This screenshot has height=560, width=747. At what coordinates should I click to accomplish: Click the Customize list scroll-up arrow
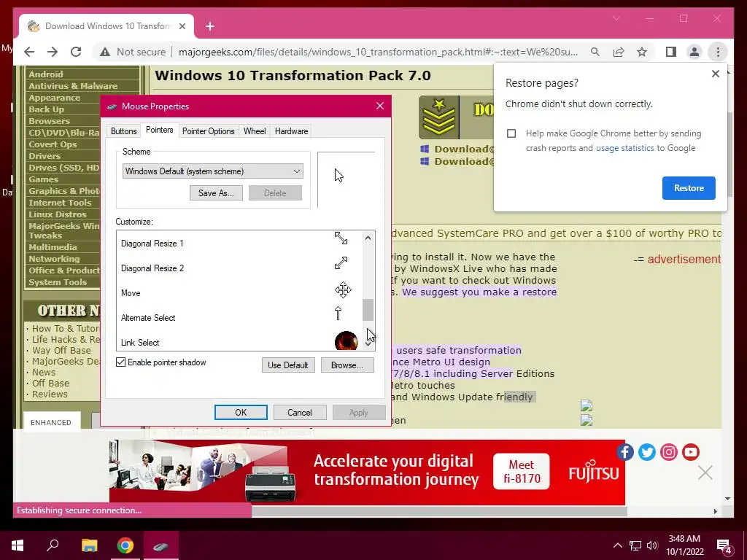click(368, 238)
